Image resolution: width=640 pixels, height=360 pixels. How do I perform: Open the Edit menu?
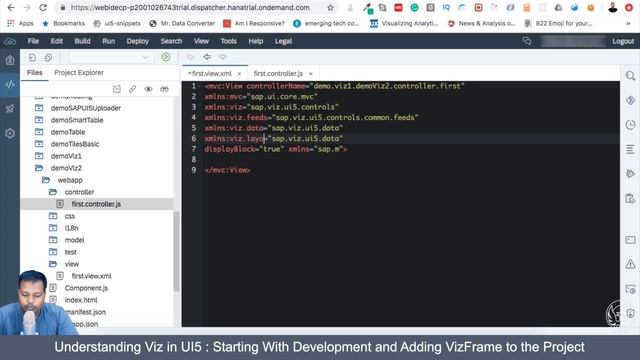click(x=57, y=41)
